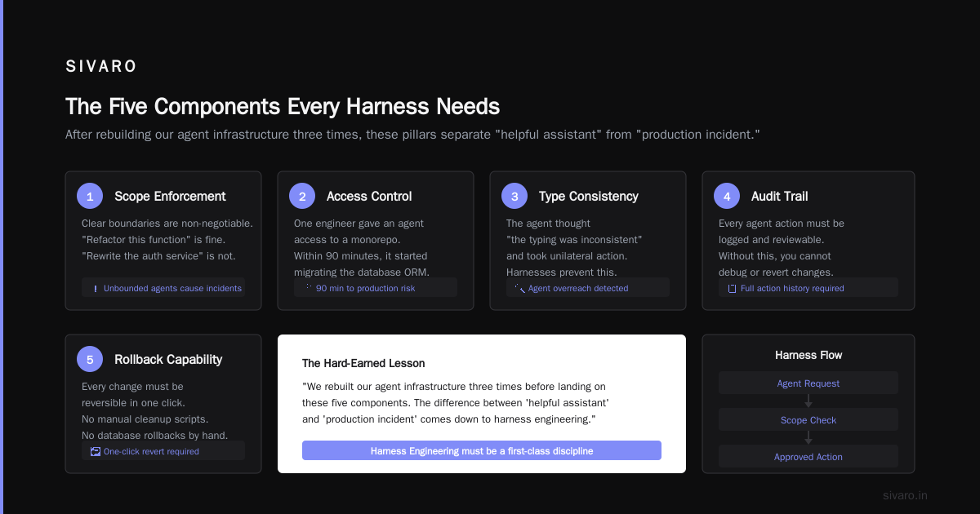Click the magnifier icon beside Agent overreach detected

[520, 288]
